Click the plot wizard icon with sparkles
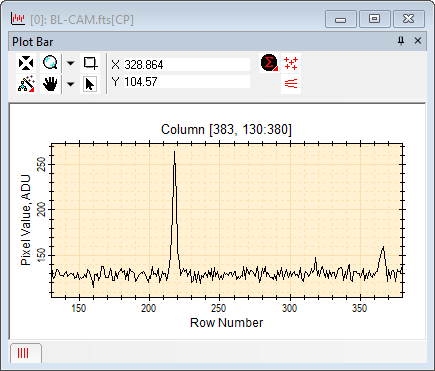435x371 pixels. pyautogui.click(x=26, y=84)
